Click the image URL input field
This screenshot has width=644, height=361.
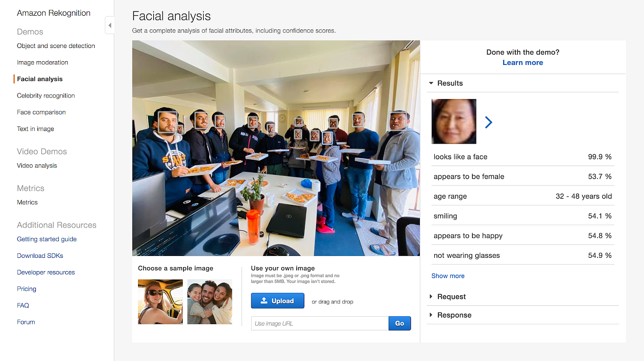(x=319, y=323)
